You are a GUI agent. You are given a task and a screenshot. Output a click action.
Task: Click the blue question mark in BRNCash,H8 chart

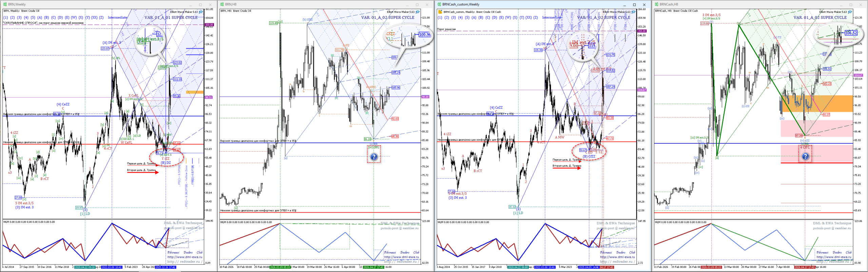805,156
